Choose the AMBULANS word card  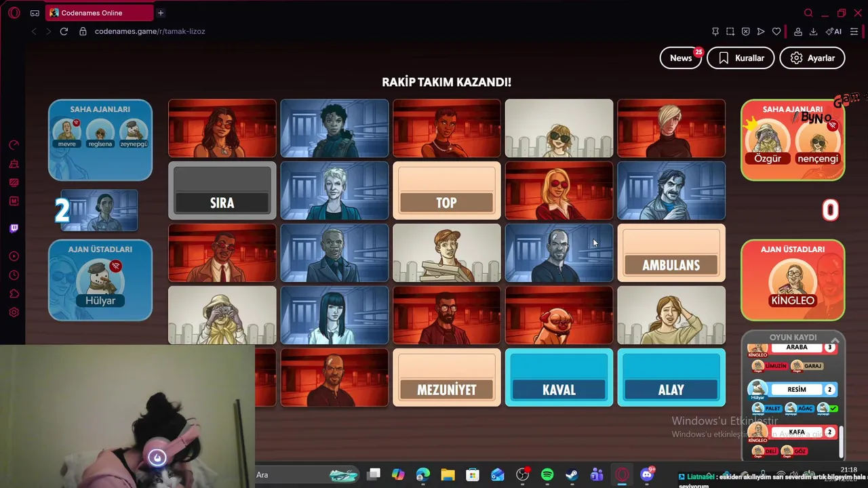[x=671, y=253]
